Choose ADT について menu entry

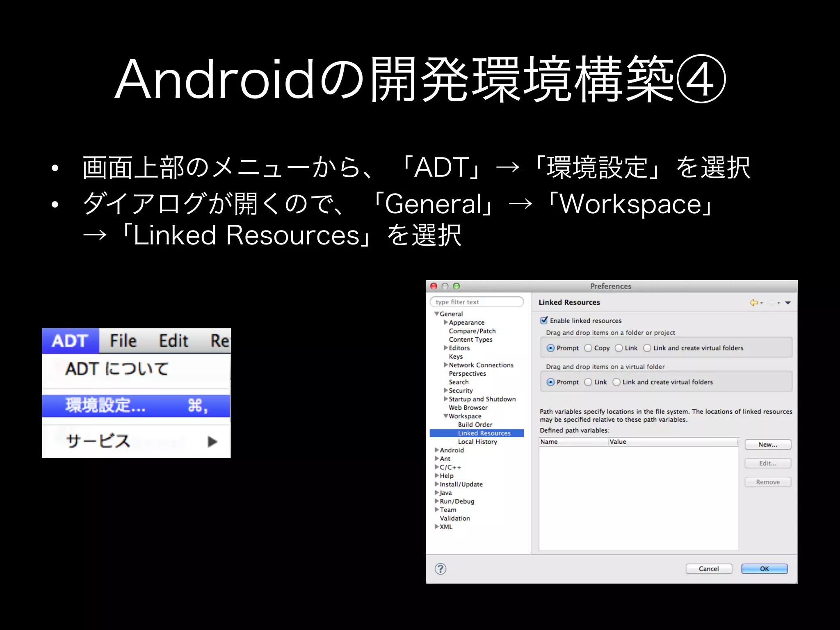point(136,369)
